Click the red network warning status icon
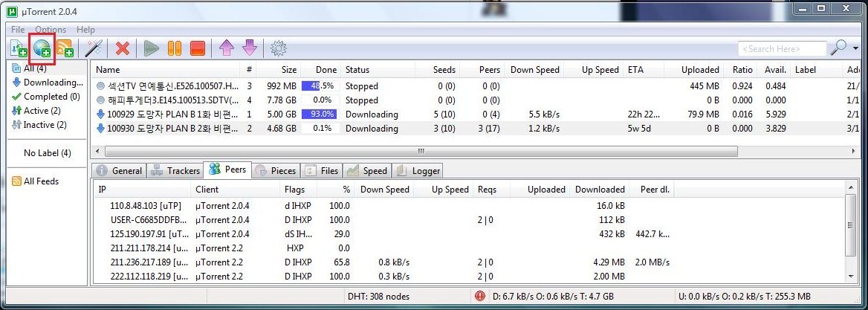The height and width of the screenshot is (310, 868). coord(481,296)
